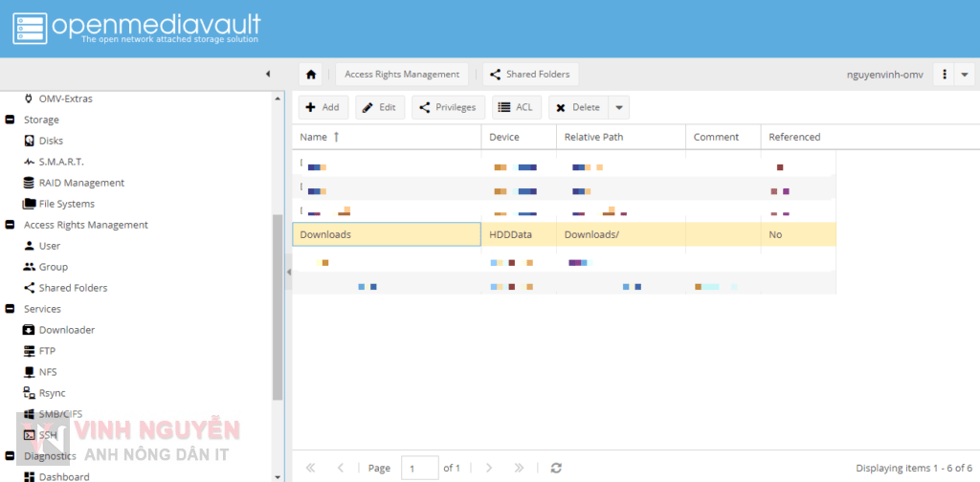Screen dimensions: 980x482
Task: Collapse the Services tree section
Action: (x=11, y=309)
